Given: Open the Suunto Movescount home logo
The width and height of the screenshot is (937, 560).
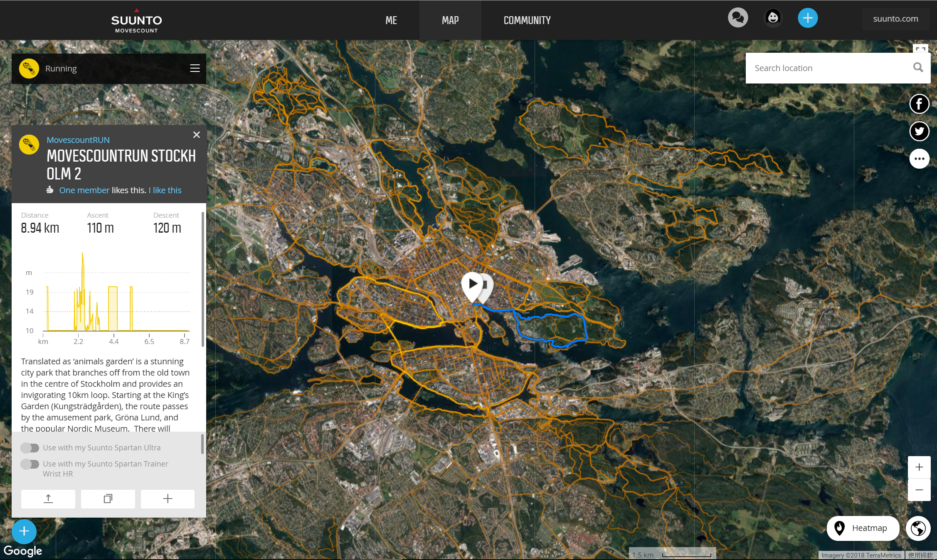Looking at the screenshot, I should click(136, 21).
